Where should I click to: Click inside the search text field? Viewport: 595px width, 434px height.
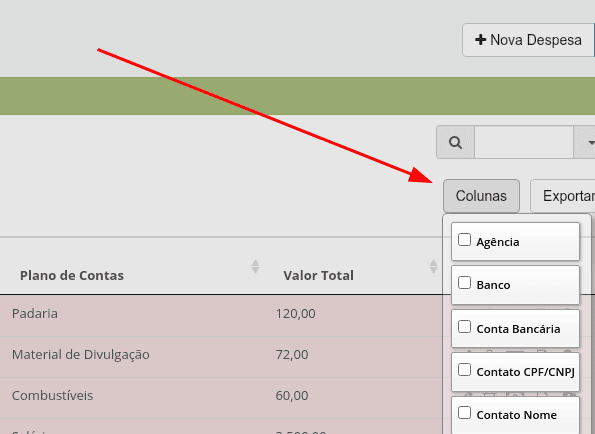pos(524,143)
